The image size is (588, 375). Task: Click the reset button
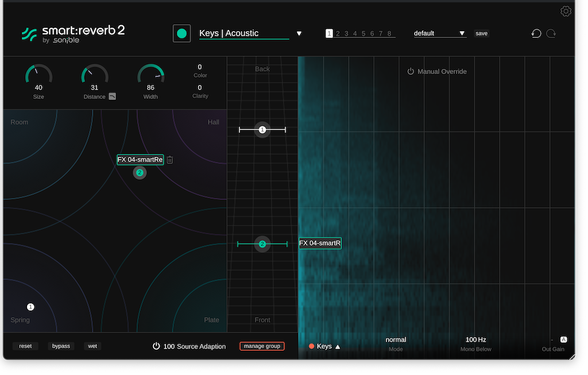coord(25,346)
